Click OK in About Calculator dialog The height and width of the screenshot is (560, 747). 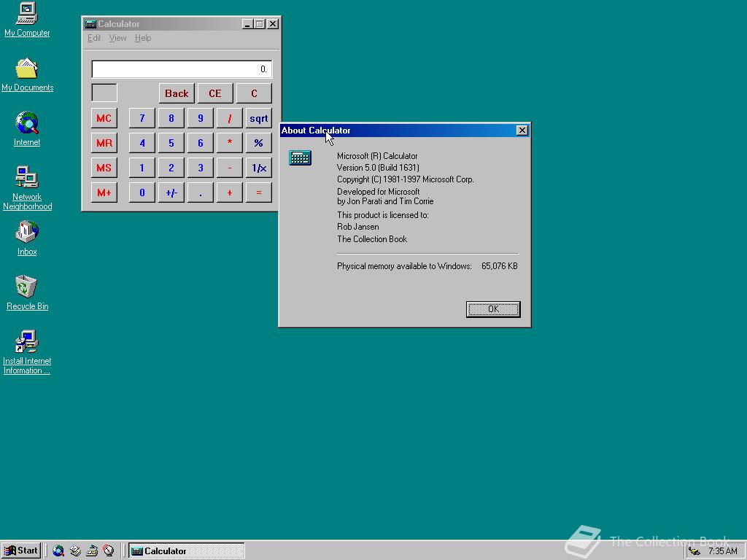[x=493, y=309]
